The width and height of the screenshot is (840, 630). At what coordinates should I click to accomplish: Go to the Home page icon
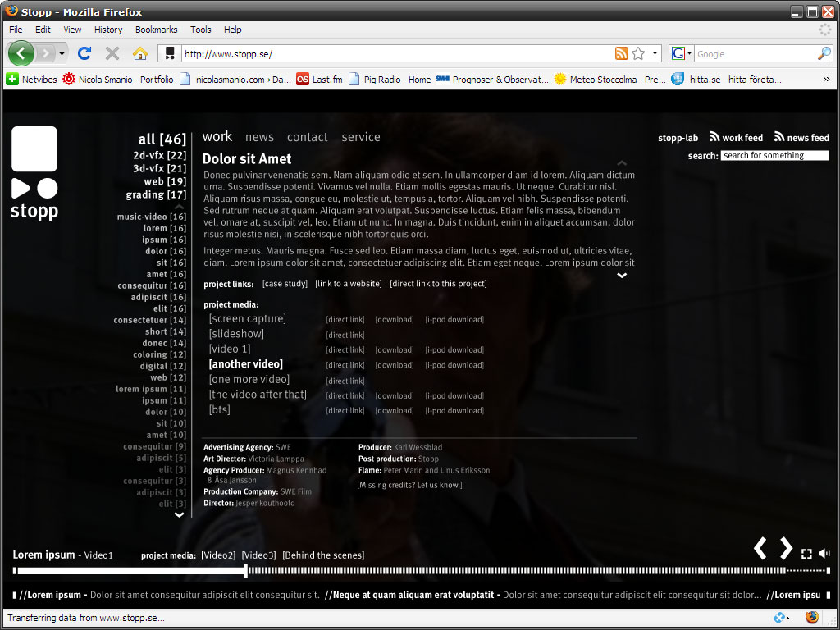[x=139, y=53]
